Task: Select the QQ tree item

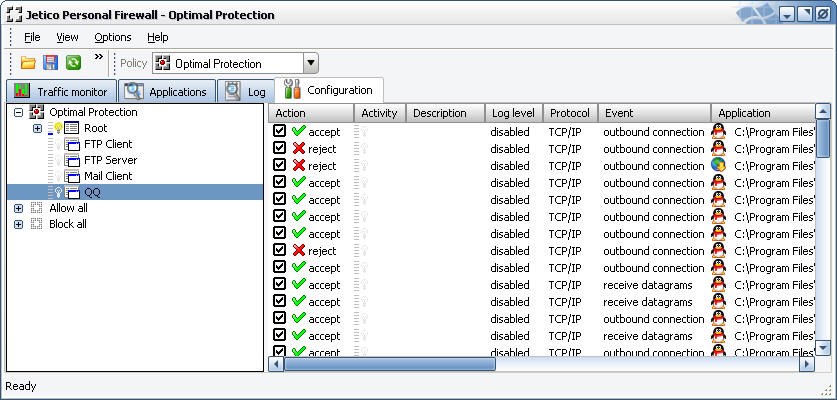Action: (x=92, y=192)
